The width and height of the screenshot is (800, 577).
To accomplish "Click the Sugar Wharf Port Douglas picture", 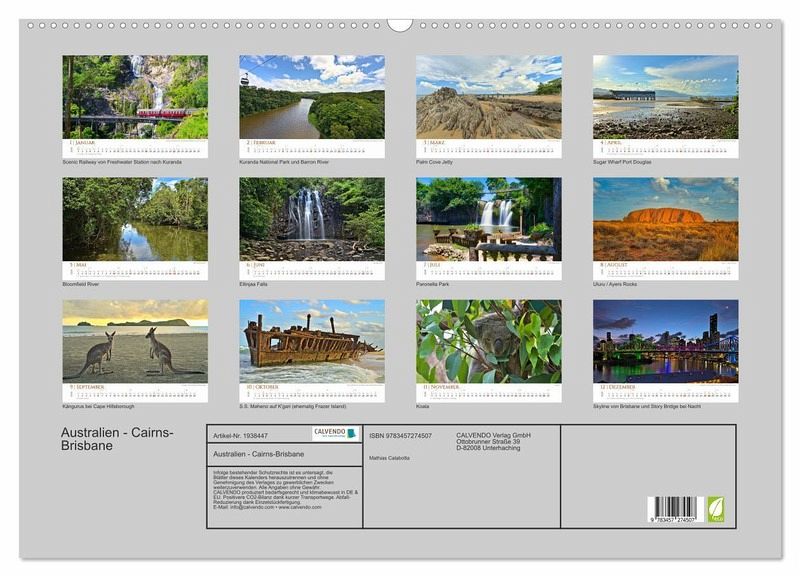I will pos(665,97).
